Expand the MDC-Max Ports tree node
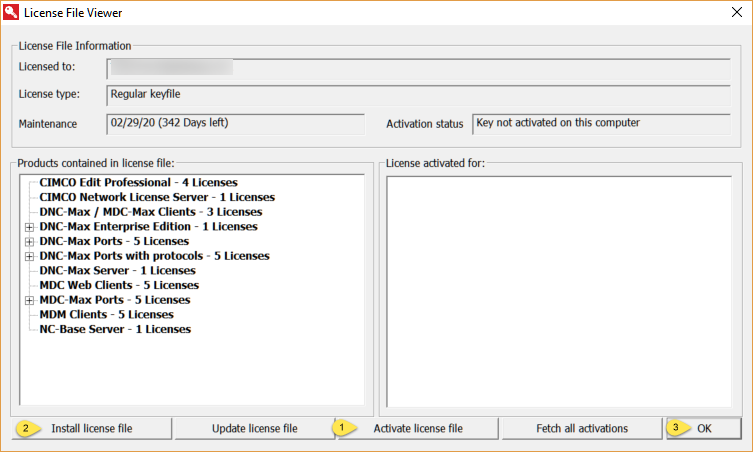 coord(29,301)
